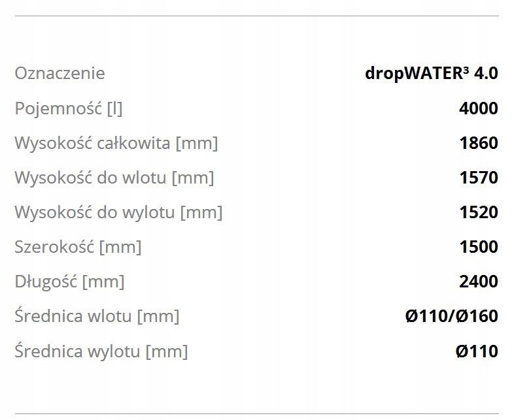Click the "Wysokość do wlotu [mm]" label
The height and width of the screenshot is (420, 512).
tap(114, 177)
